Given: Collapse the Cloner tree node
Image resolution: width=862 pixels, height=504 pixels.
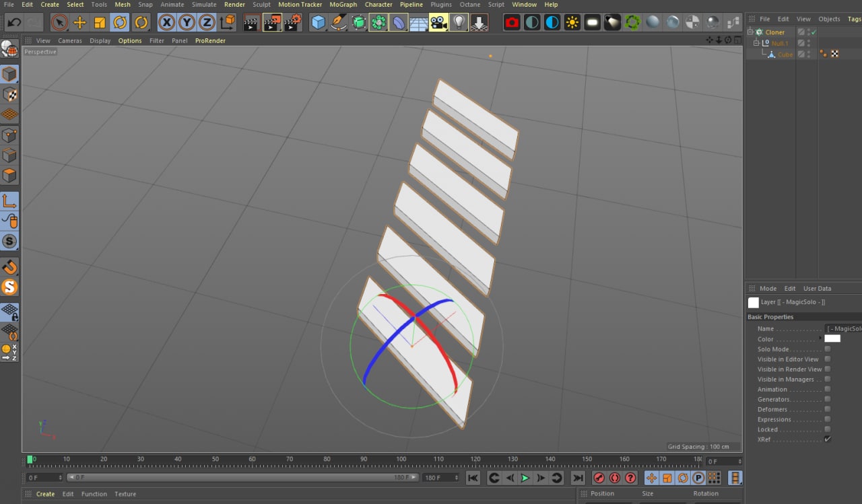Looking at the screenshot, I should coord(751,32).
